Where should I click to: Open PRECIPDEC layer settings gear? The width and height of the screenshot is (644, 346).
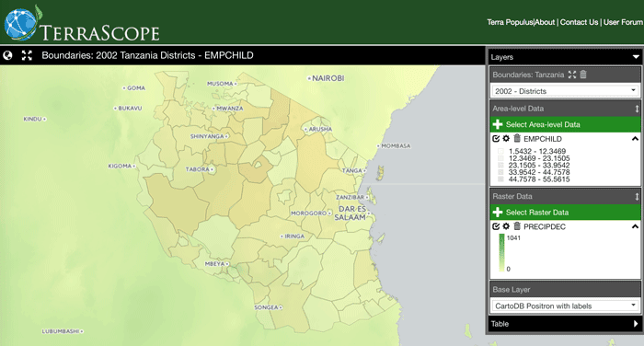[506, 226]
